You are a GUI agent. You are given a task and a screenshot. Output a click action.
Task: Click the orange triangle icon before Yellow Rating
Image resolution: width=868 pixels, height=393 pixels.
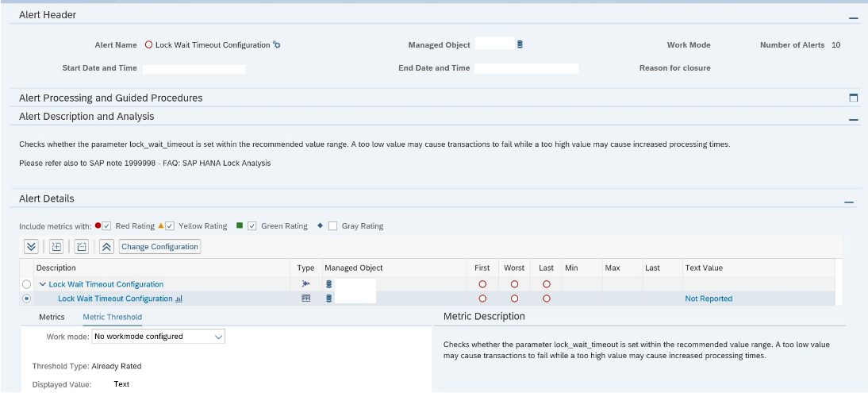161,225
